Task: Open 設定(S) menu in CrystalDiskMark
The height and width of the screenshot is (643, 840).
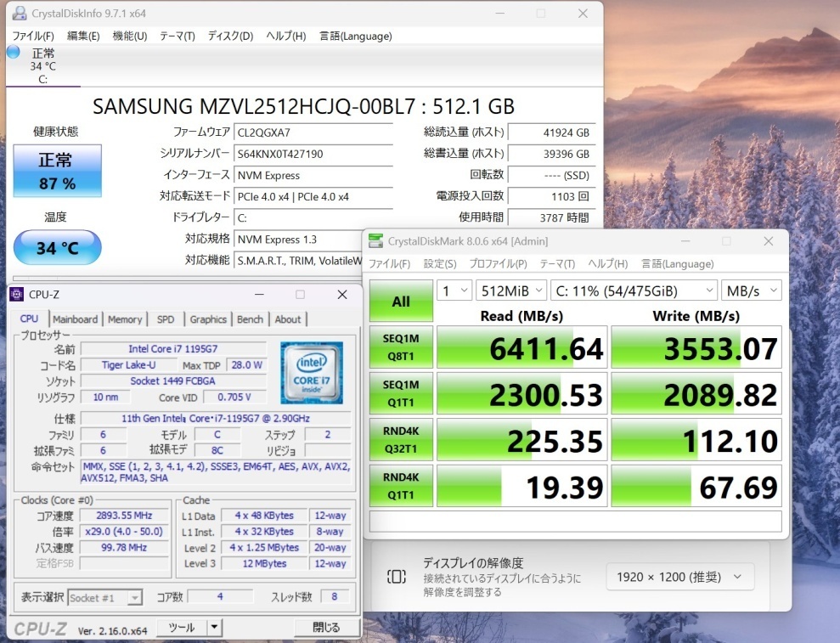Action: tap(440, 263)
